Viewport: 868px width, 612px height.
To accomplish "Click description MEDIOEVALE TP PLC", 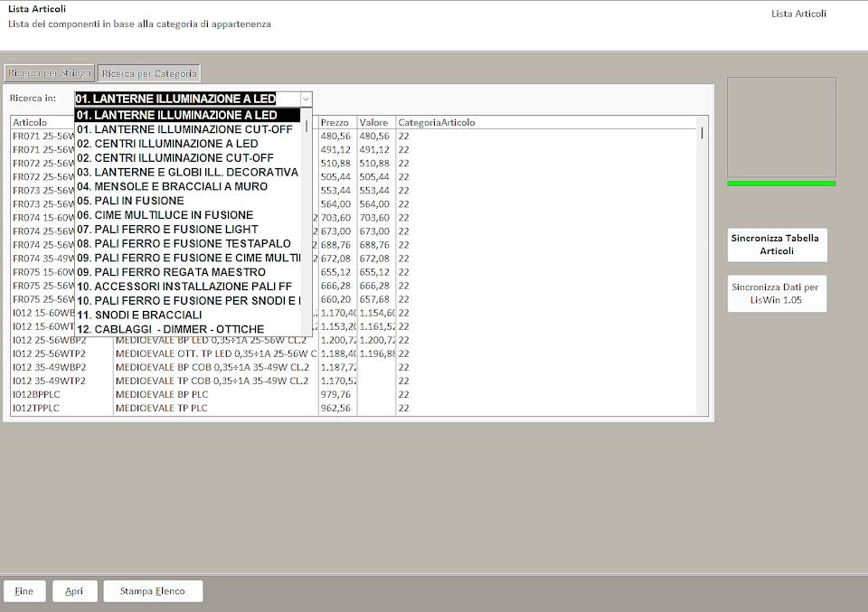I will point(162,409).
